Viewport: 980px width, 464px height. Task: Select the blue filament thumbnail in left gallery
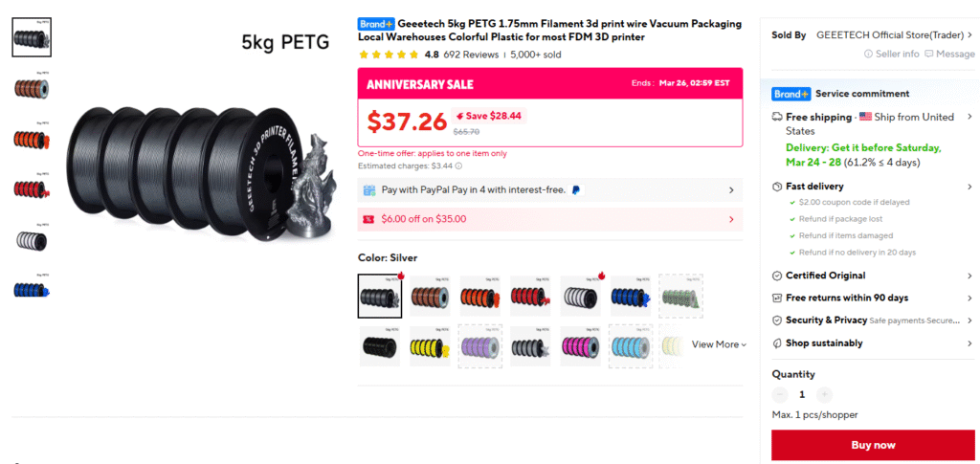tap(32, 288)
